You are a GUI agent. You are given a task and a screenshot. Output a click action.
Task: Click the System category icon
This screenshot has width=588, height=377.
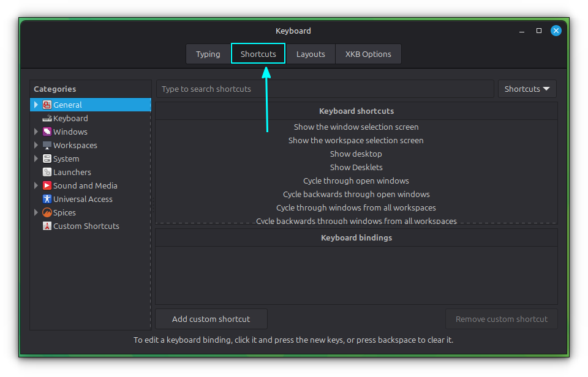[47, 159]
